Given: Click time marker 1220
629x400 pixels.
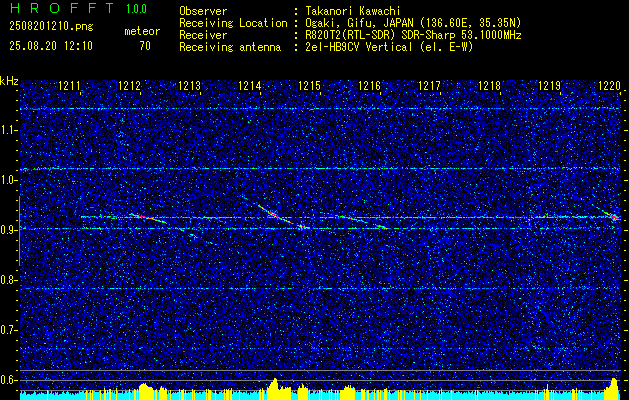Looking at the screenshot, I should click(x=609, y=85).
